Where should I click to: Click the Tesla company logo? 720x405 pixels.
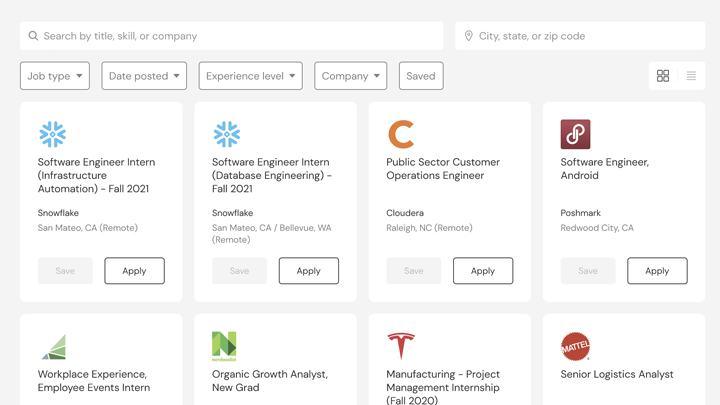click(x=401, y=346)
